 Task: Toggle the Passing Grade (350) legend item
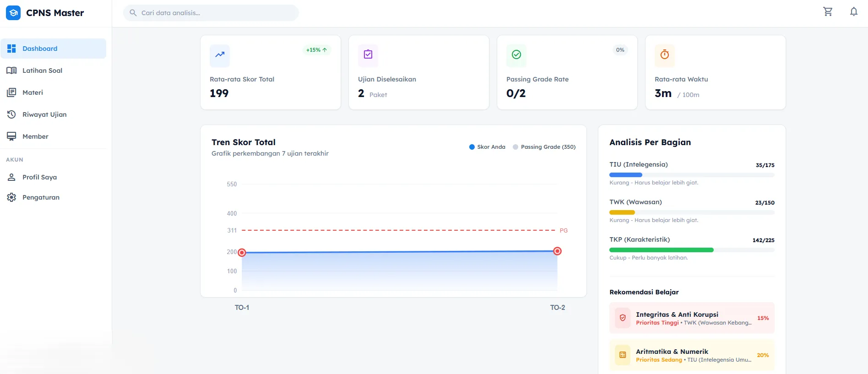(x=544, y=147)
